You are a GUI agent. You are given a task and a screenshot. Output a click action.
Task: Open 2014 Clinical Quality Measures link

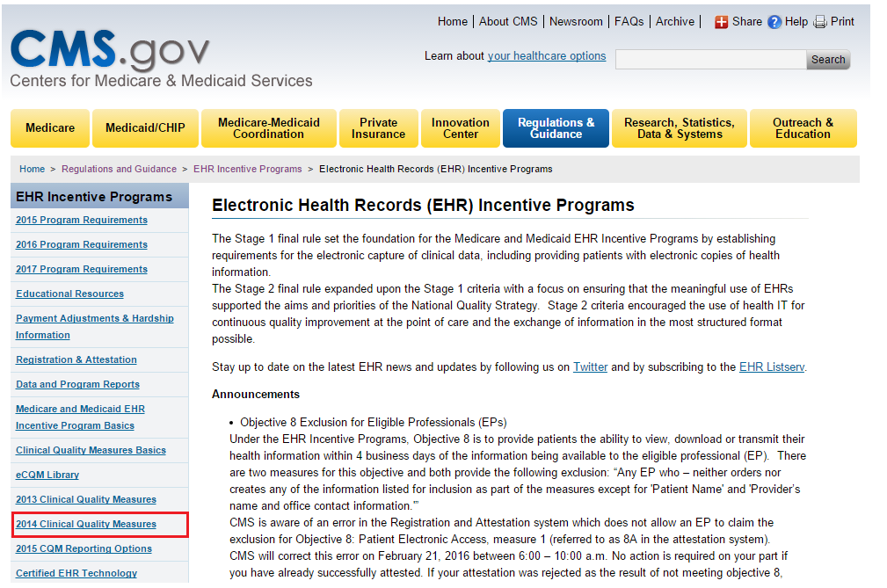coord(86,524)
